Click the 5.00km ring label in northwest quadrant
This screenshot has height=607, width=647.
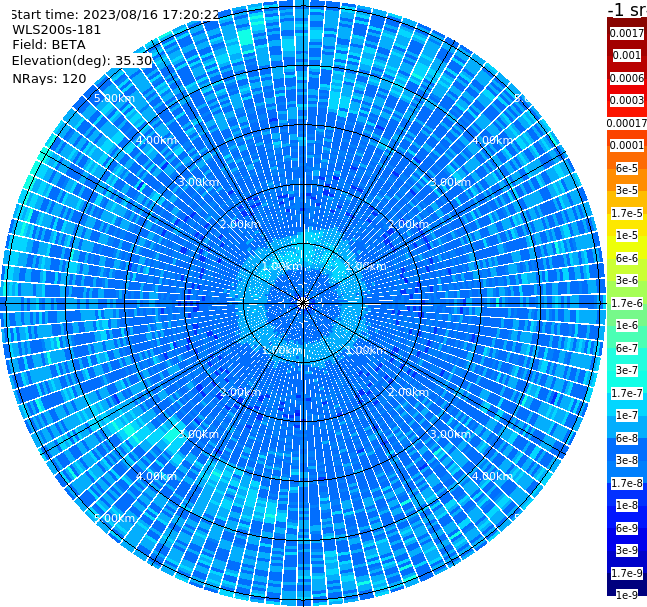pos(114,98)
